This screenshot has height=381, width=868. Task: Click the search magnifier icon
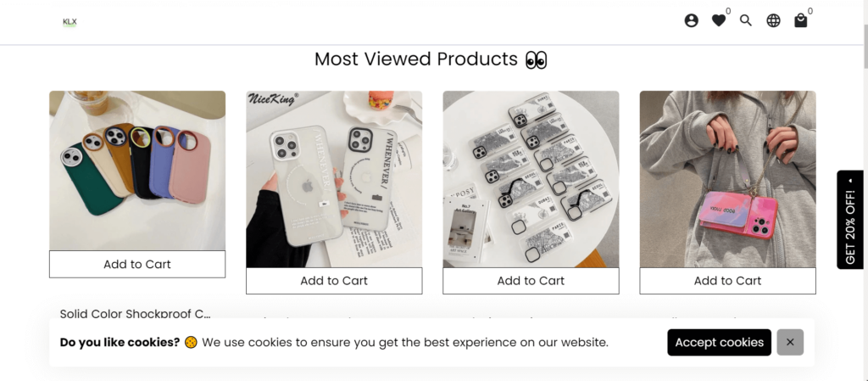tap(746, 21)
